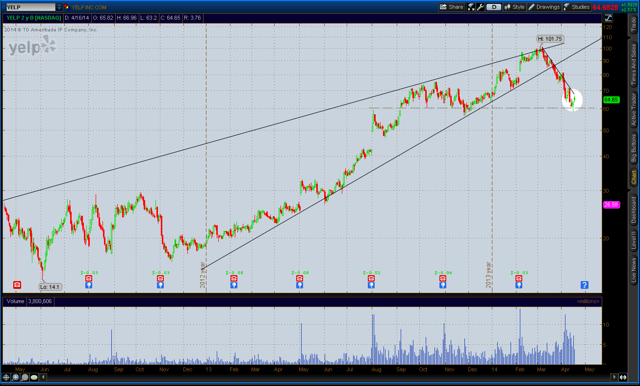Image resolution: width=640 pixels, height=386 pixels.
Task: Click the magenta 26.58 price label
Action: coord(611,205)
